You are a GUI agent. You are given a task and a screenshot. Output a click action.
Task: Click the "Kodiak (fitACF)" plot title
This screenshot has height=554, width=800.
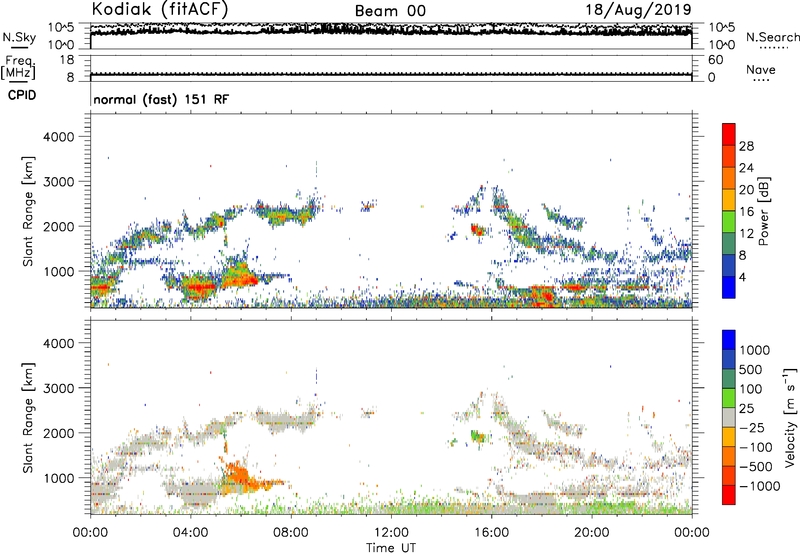pyautogui.click(x=160, y=9)
